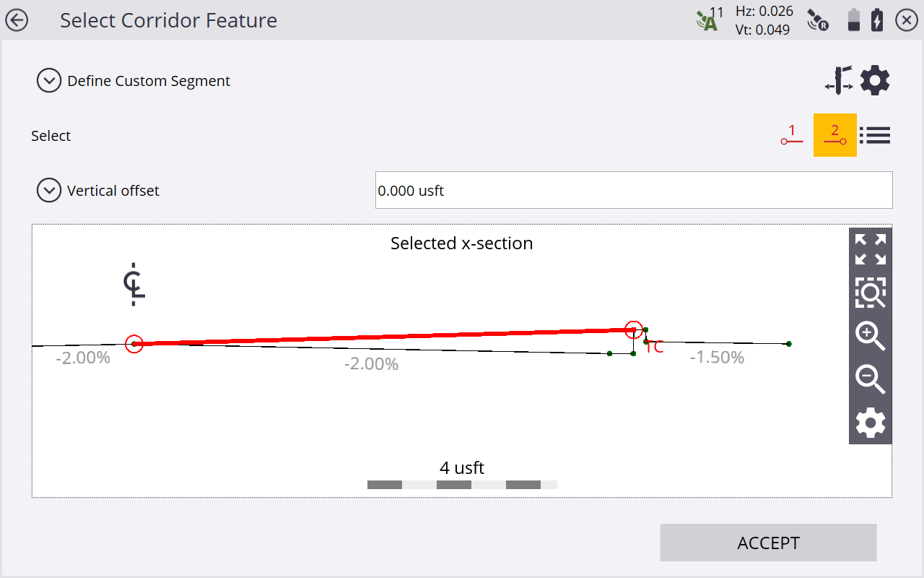Open the x-section view settings gear
This screenshot has height=578, width=924.
[x=870, y=423]
